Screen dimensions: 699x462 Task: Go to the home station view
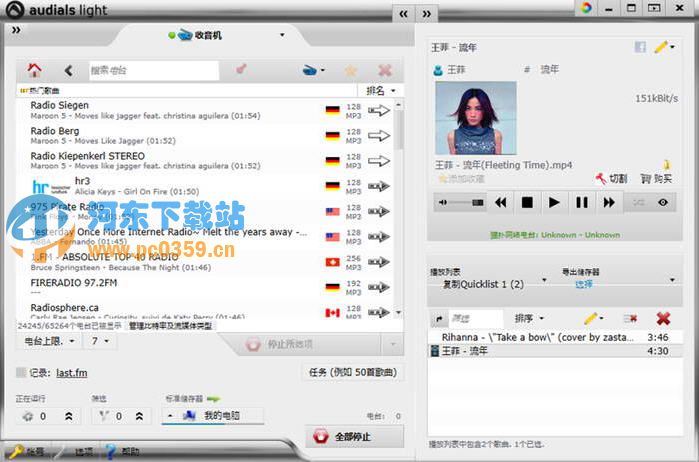[x=34, y=70]
